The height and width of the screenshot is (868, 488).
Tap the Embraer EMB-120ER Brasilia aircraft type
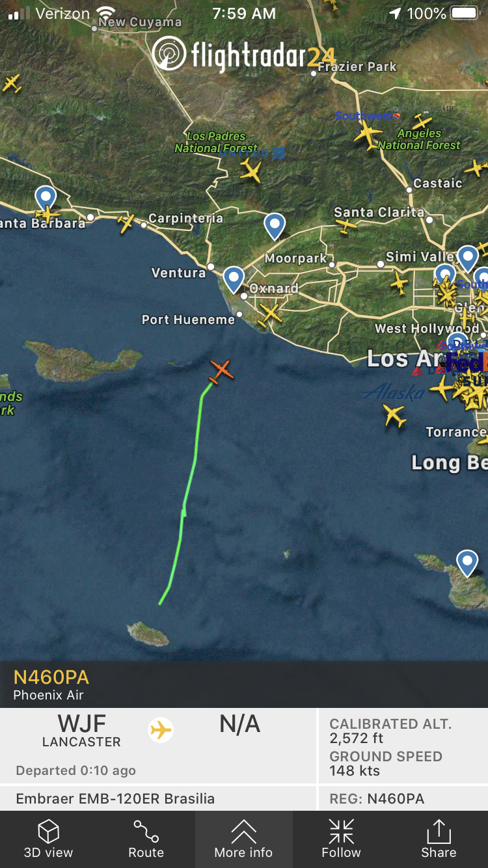pyautogui.click(x=115, y=798)
